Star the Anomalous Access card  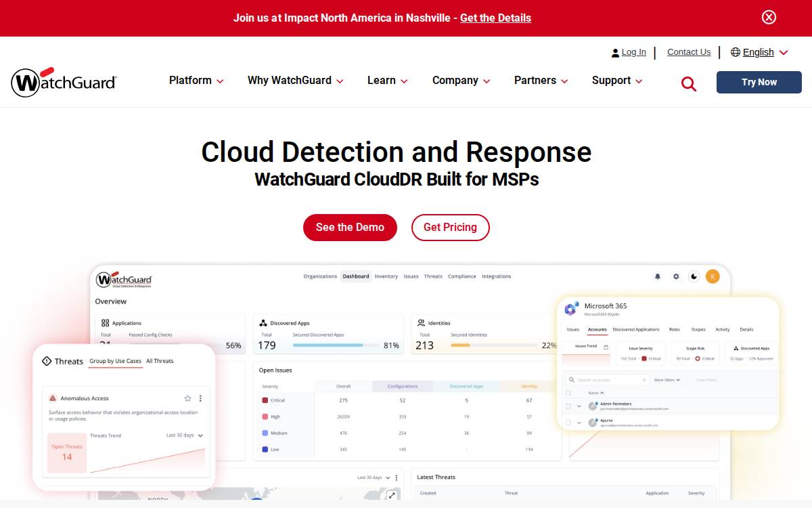[x=187, y=398]
